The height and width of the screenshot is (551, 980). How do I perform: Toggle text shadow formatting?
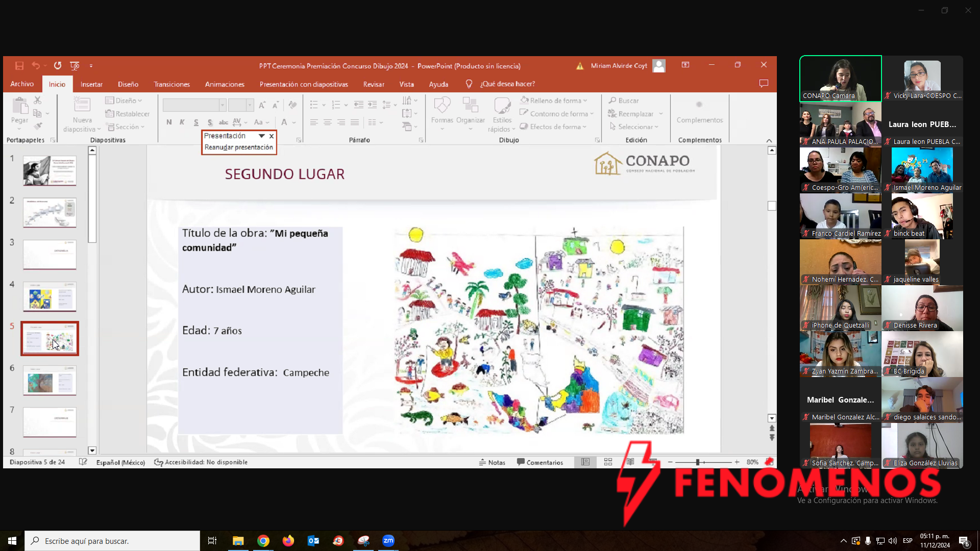[x=210, y=122]
